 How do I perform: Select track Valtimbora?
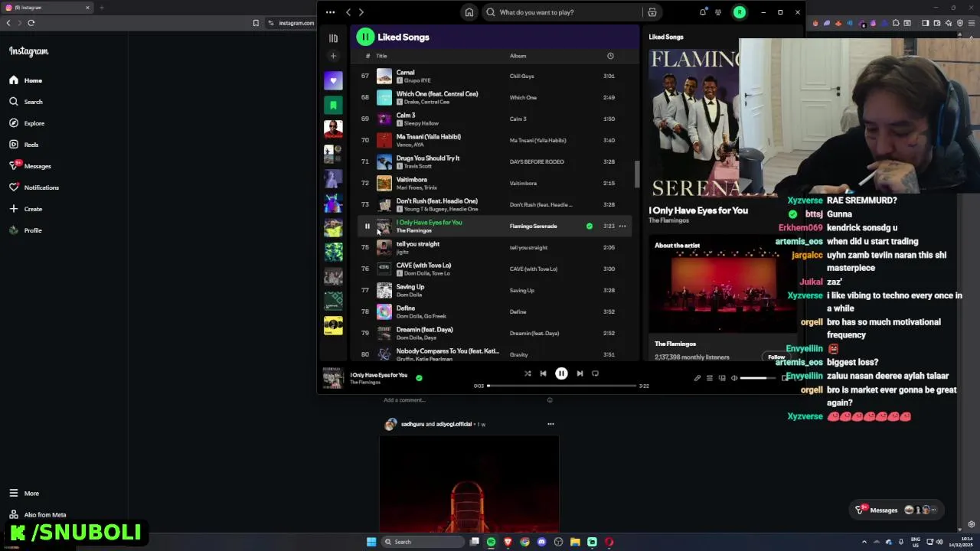click(494, 183)
